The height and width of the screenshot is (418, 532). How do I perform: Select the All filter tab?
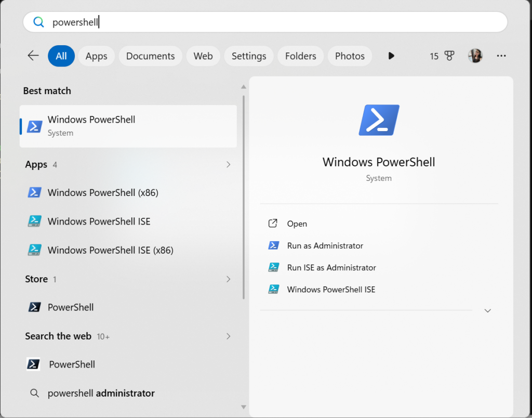click(x=61, y=56)
